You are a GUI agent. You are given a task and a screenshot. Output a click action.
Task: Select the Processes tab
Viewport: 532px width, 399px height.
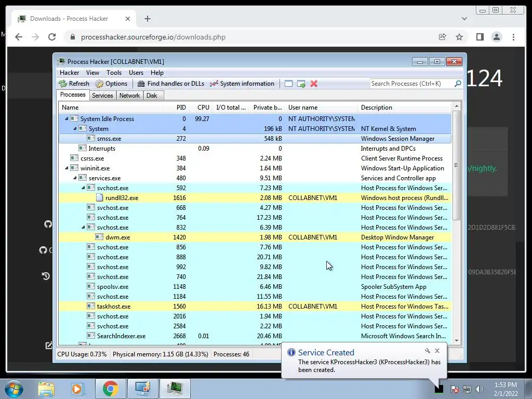pyautogui.click(x=73, y=95)
